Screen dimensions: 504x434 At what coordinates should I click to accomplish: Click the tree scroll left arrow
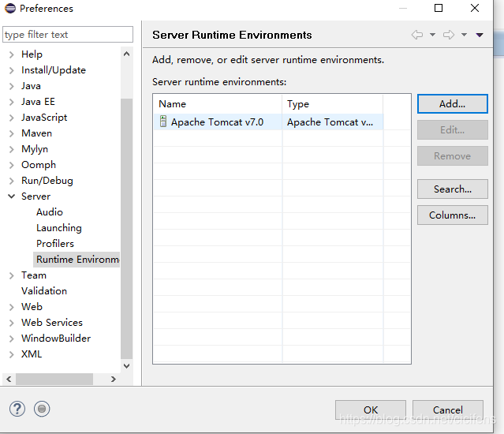9,380
